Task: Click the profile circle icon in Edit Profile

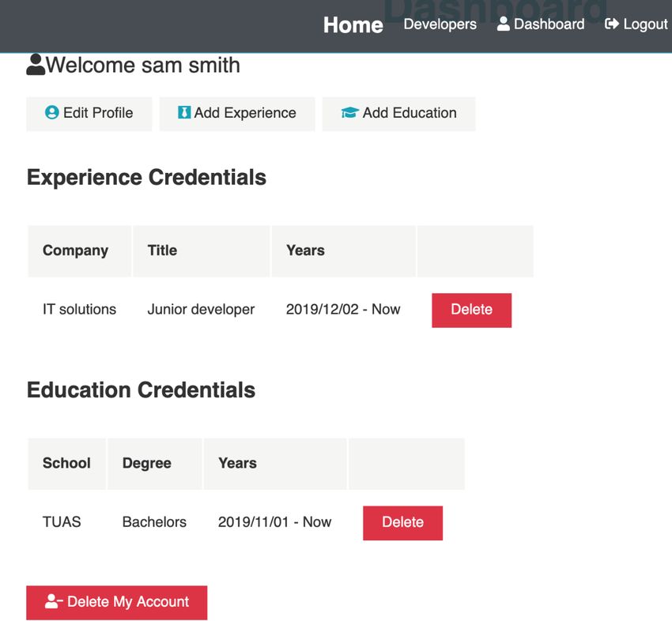Action: point(52,113)
